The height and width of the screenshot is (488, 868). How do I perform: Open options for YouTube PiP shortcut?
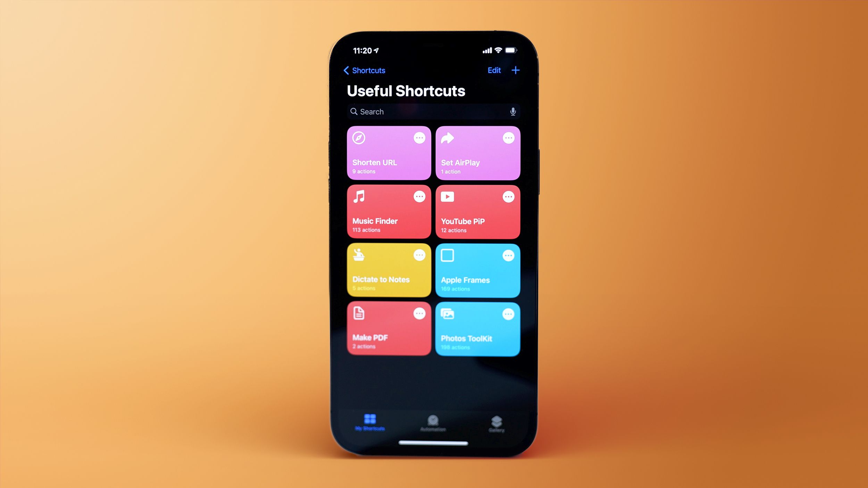[508, 197]
